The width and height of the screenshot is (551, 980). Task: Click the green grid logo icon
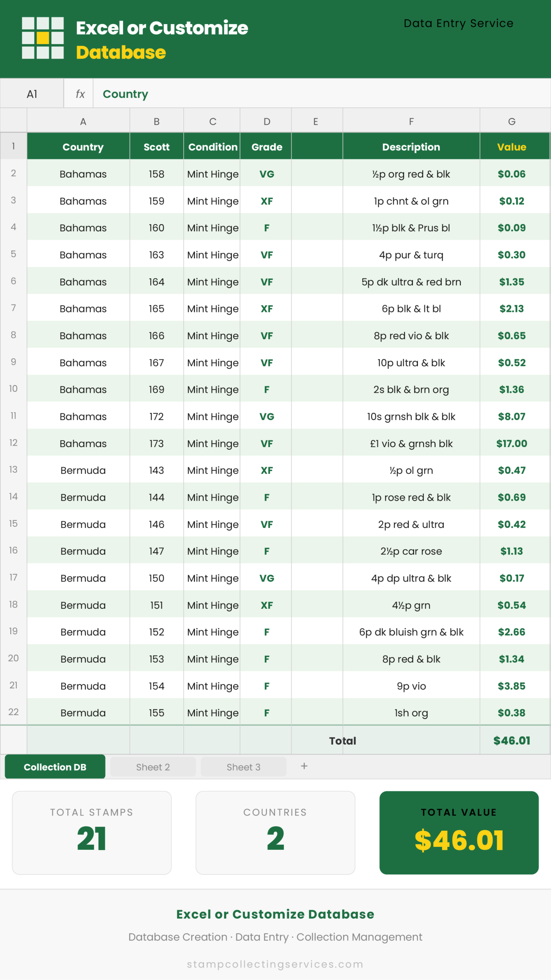click(43, 38)
